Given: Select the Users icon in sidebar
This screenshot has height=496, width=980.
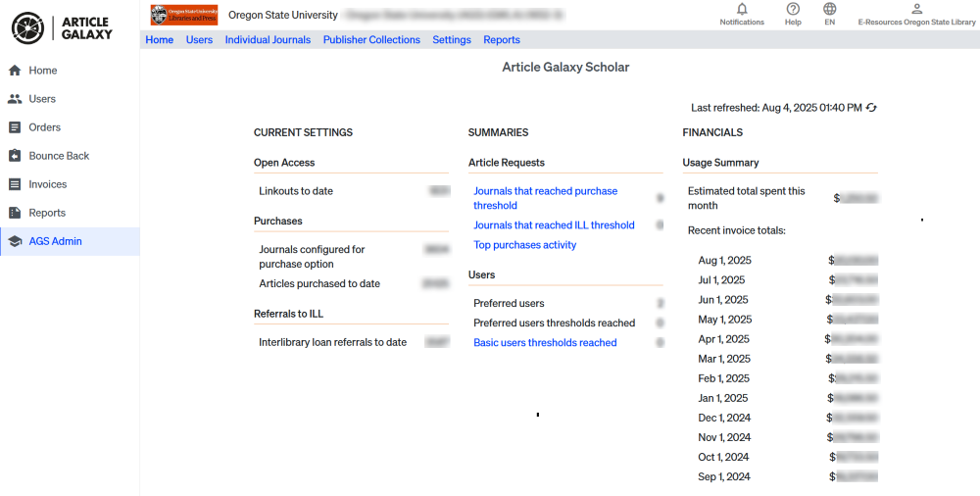Looking at the screenshot, I should pyautogui.click(x=15, y=99).
